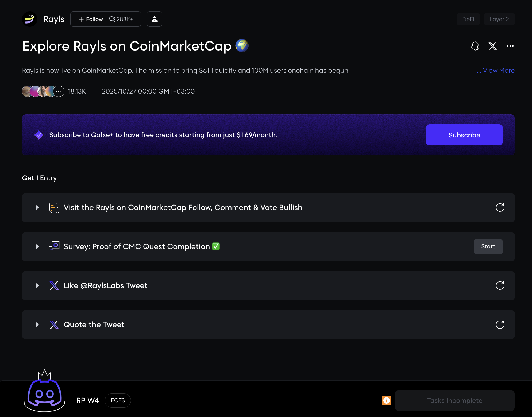The width and height of the screenshot is (532, 417).
Task: Refresh the Quote the Tweet task
Action: click(500, 325)
